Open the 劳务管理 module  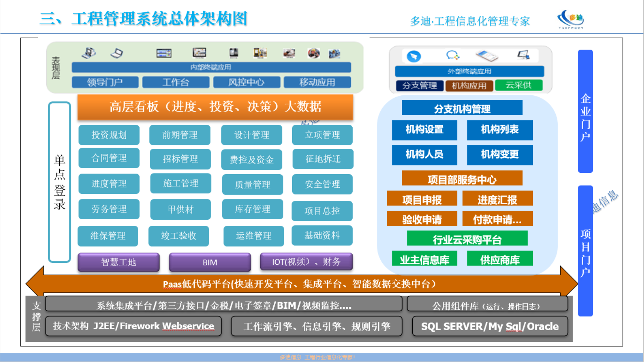click(x=109, y=209)
